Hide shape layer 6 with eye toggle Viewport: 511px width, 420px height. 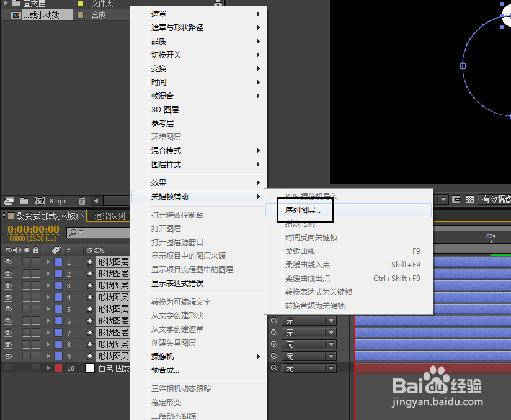tap(8, 321)
